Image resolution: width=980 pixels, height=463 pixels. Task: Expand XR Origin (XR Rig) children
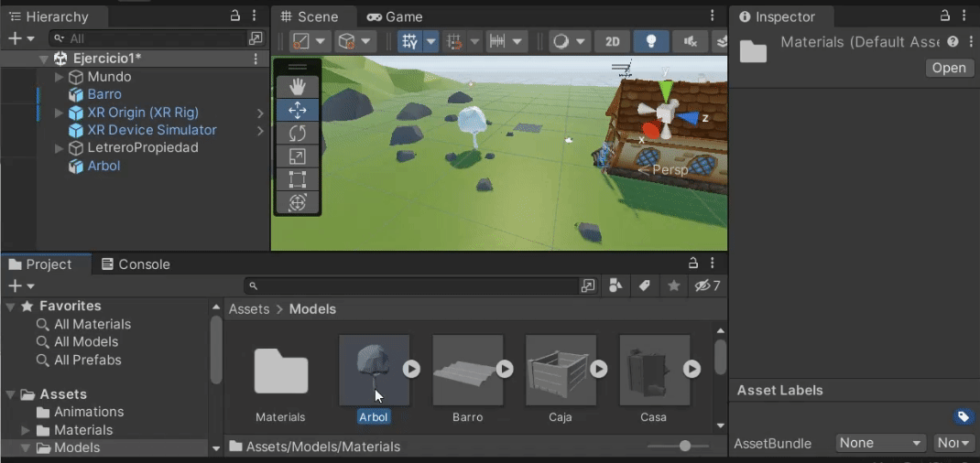tap(60, 113)
